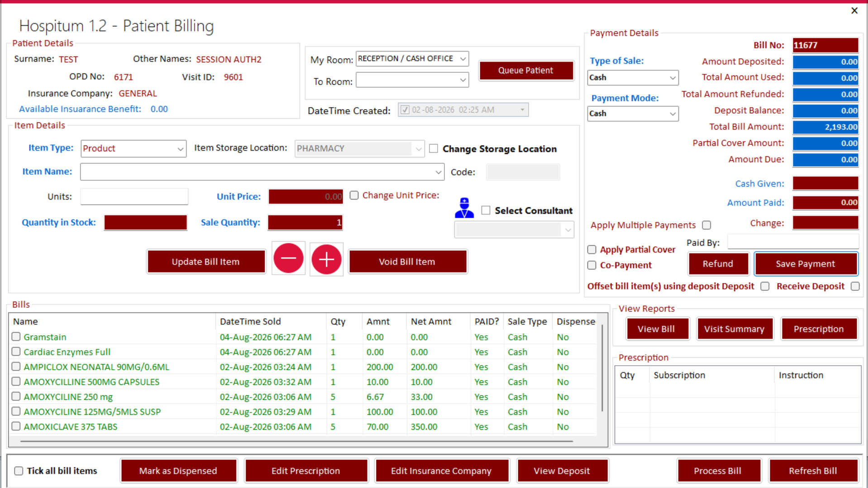Click the Queue Patient button
This screenshot has width=868, height=488.
coord(526,71)
